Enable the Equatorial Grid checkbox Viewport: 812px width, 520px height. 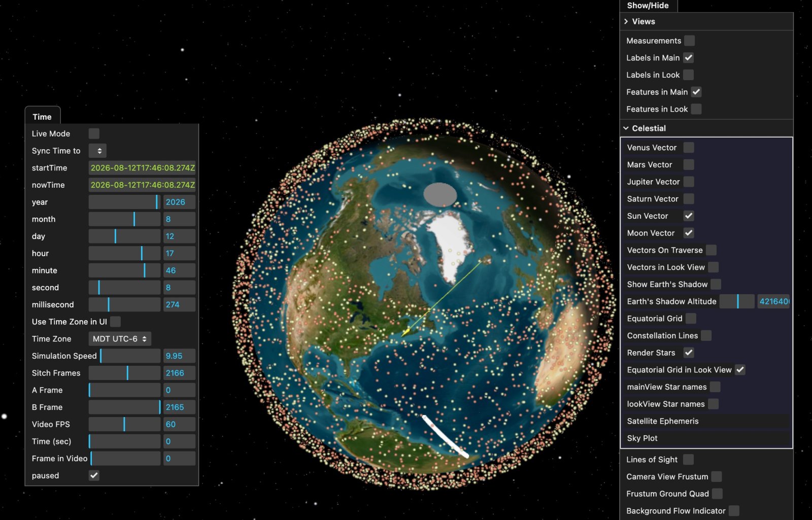click(691, 319)
